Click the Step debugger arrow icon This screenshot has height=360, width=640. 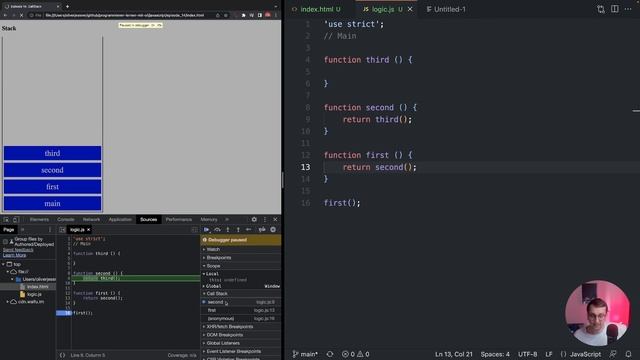pos(249,230)
